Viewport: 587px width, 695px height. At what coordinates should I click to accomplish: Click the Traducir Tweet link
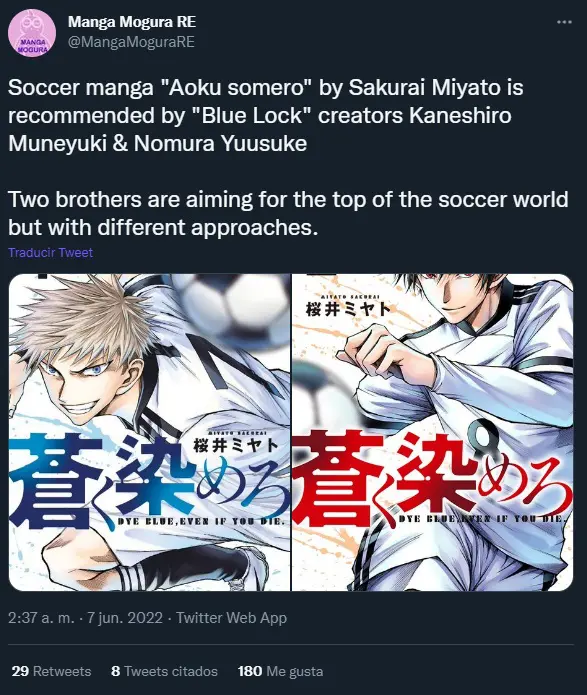coord(51,253)
